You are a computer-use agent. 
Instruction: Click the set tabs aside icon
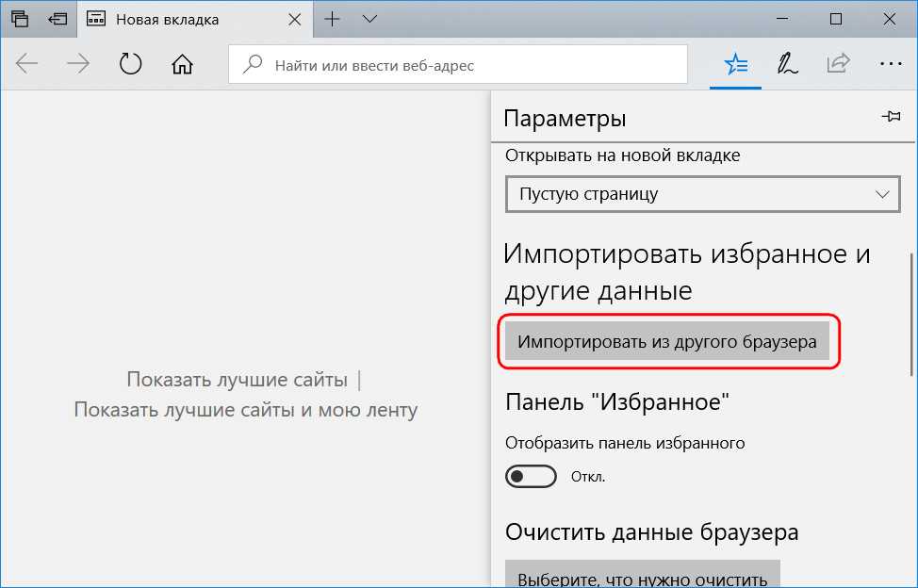[x=57, y=19]
